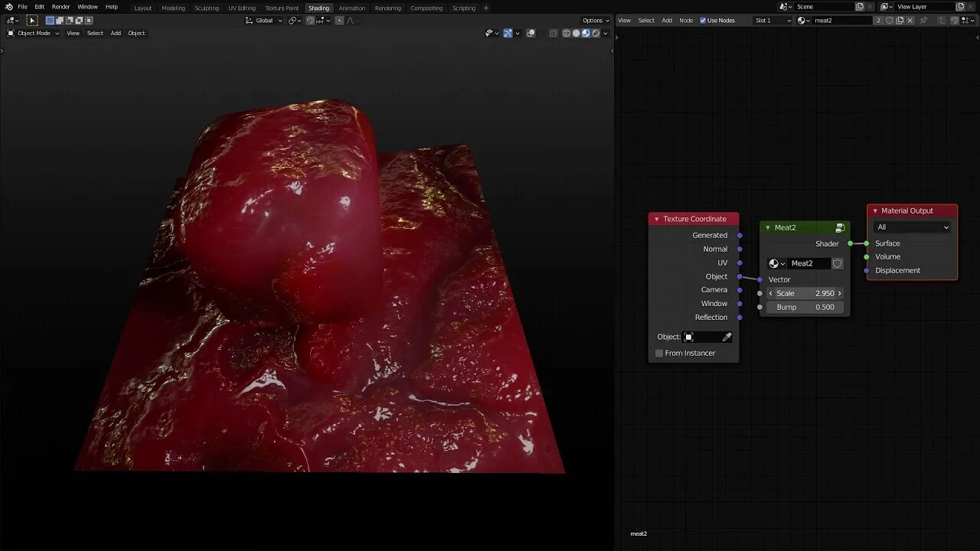The width and height of the screenshot is (980, 551).
Task: Open the 3D viewport View menu
Action: (73, 33)
